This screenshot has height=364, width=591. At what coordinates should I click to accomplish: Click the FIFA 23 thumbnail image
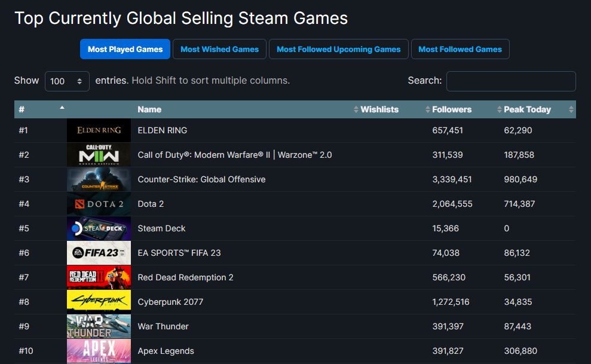99,253
